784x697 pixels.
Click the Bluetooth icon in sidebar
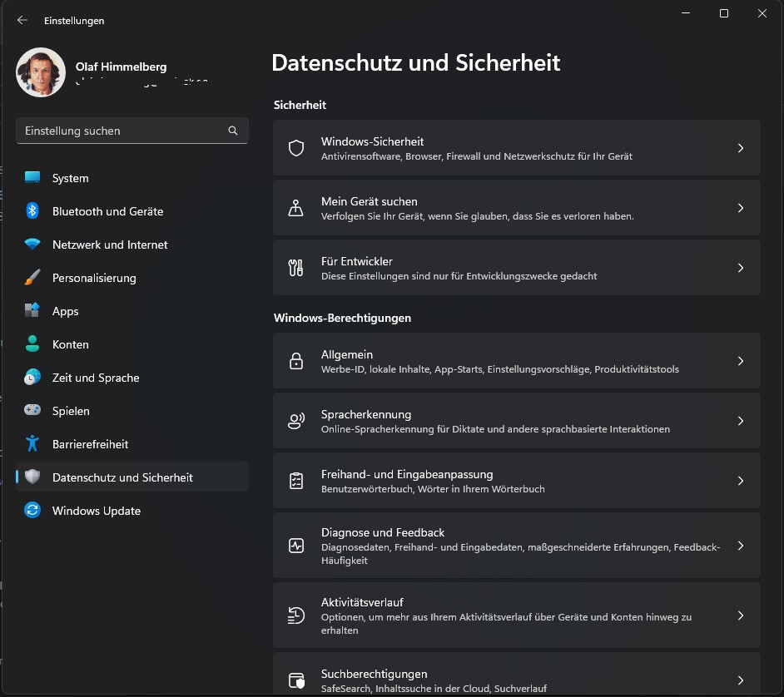[x=32, y=211]
